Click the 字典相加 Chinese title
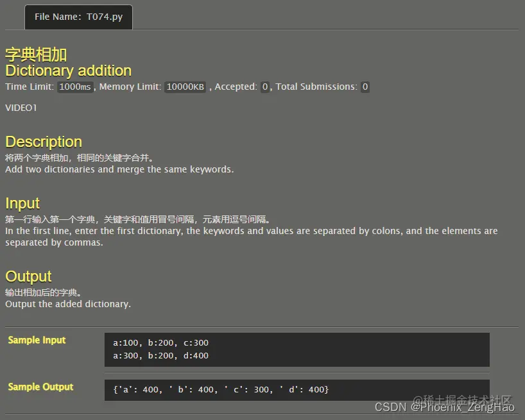This screenshot has width=525, height=420. pyautogui.click(x=36, y=54)
